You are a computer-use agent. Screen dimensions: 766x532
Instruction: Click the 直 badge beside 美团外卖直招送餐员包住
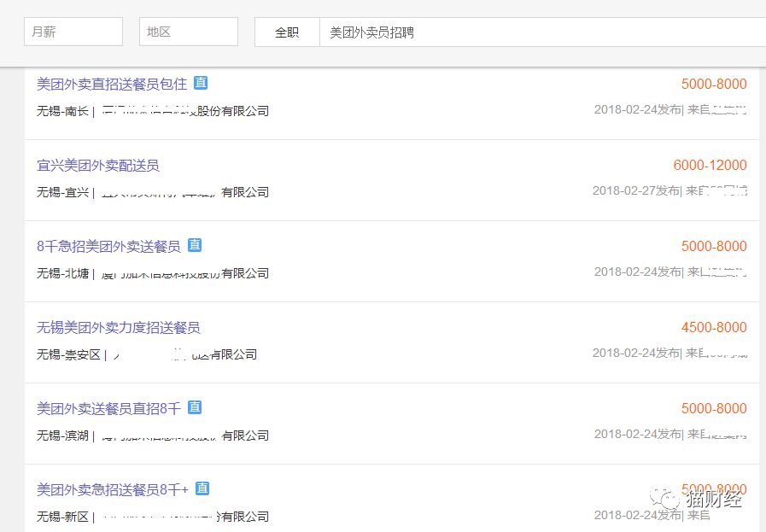(x=200, y=83)
